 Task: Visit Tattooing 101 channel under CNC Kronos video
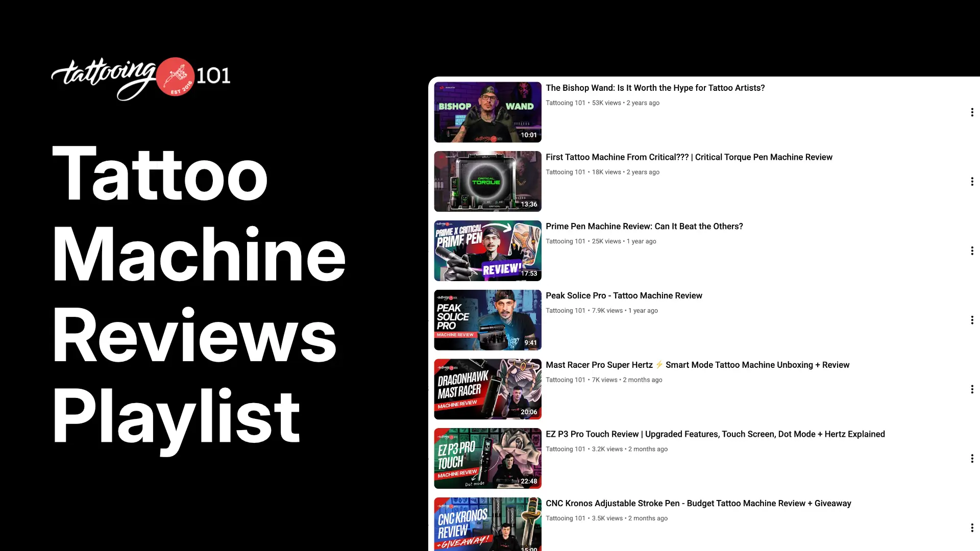click(x=566, y=518)
